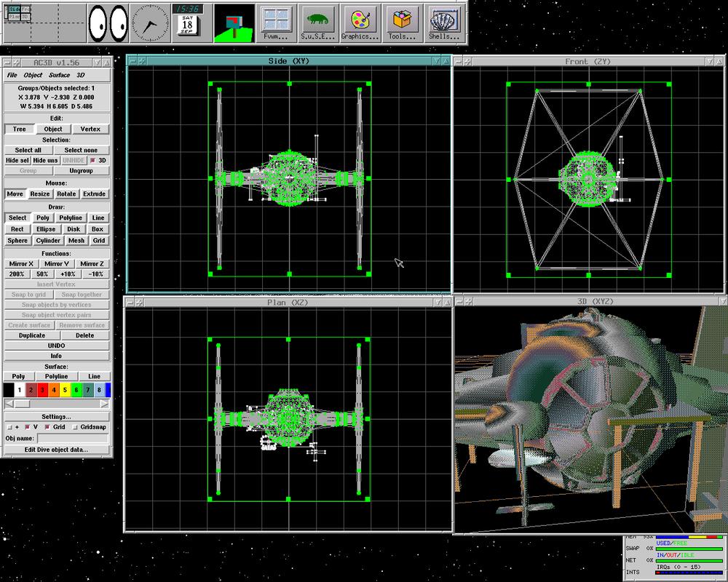Click the calendar showing SAT 18 SEP

(x=187, y=23)
